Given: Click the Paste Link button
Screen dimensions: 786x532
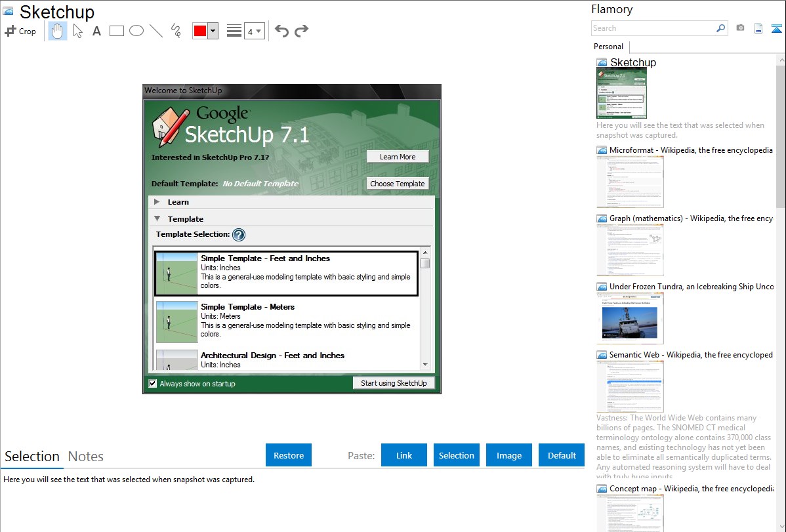Looking at the screenshot, I should pyautogui.click(x=404, y=455).
